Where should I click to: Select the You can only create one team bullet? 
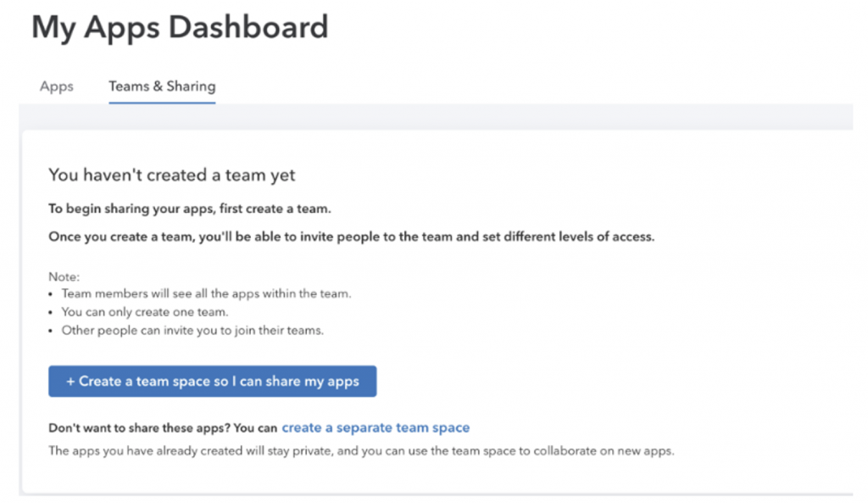[x=144, y=312]
